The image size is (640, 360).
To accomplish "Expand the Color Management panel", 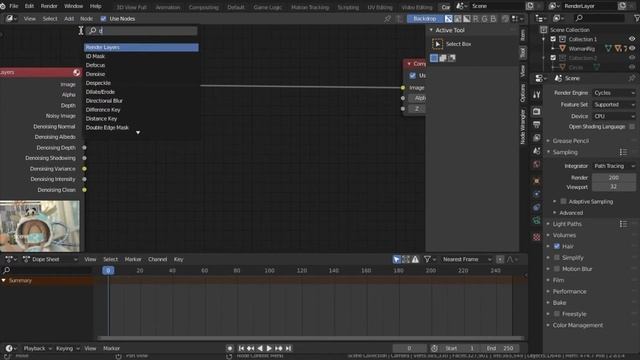I will tap(577, 325).
